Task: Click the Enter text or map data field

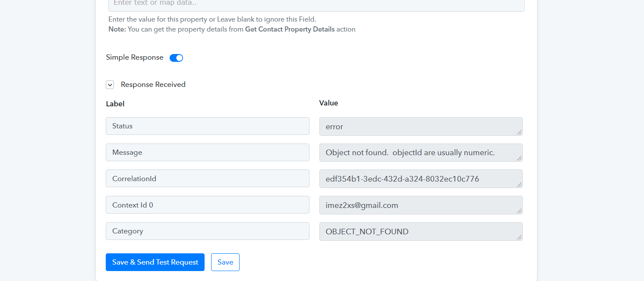Action: pos(316,4)
